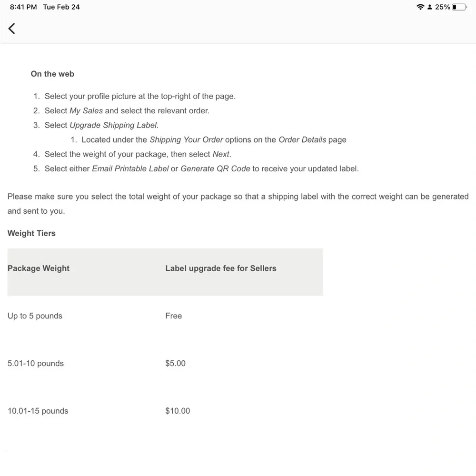Tap the back arrow icon

(x=11, y=29)
